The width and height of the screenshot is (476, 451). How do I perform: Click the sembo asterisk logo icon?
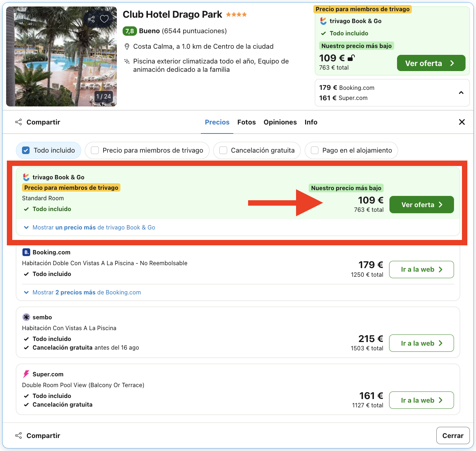point(26,317)
